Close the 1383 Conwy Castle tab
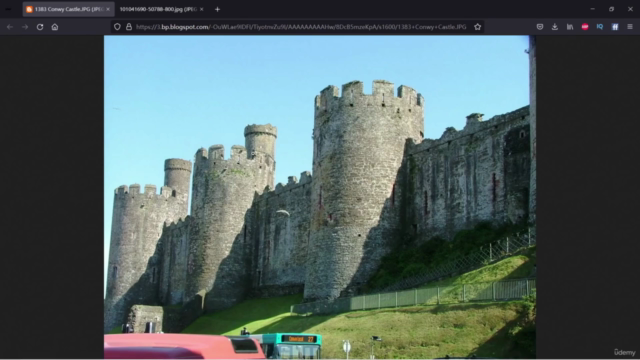 pyautogui.click(x=108, y=9)
